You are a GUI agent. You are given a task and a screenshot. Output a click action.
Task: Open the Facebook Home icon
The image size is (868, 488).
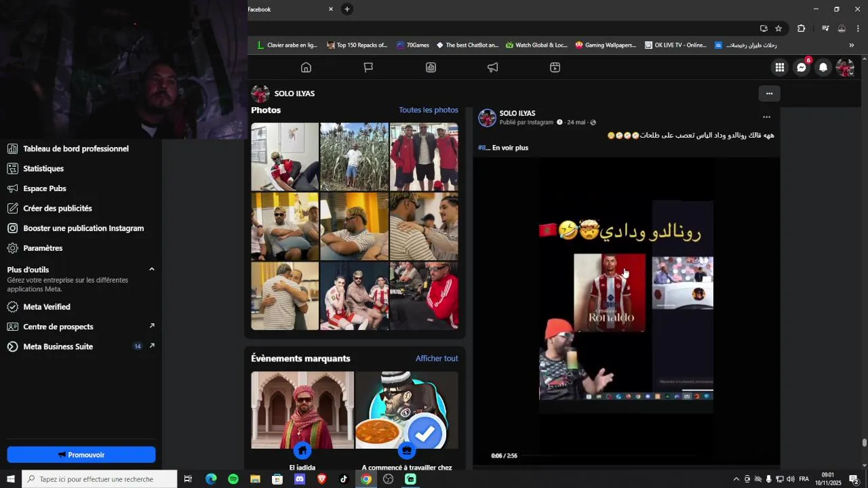point(306,67)
